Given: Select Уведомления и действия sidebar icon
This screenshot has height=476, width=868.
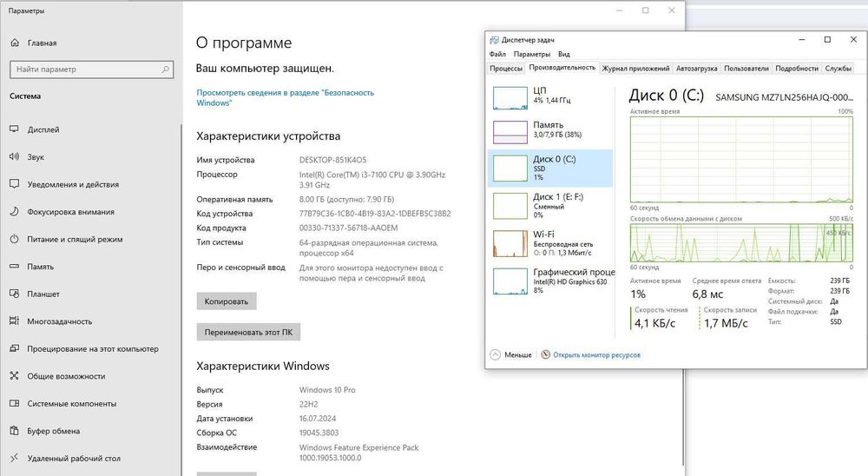Looking at the screenshot, I should point(15,184).
